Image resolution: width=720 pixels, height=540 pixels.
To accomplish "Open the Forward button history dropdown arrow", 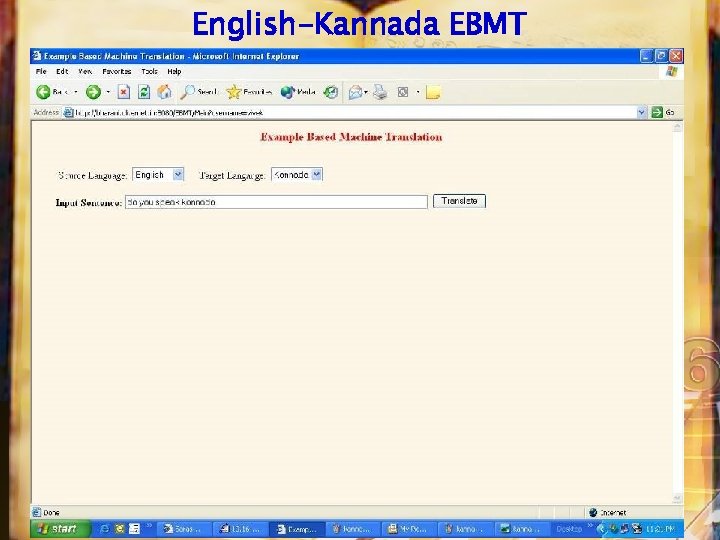I will 108,92.
